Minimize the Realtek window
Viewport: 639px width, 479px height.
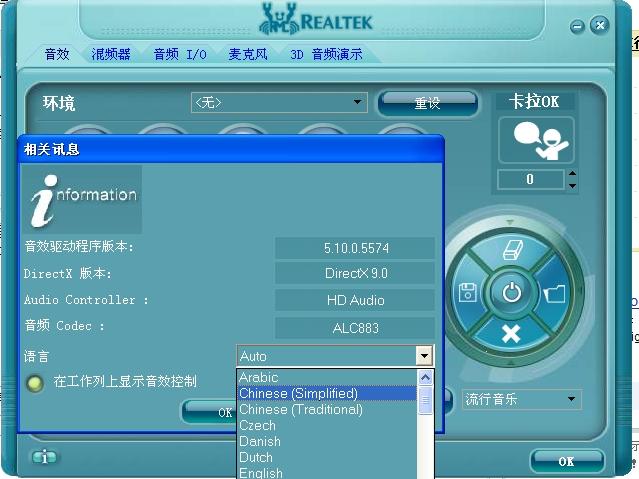click(577, 27)
